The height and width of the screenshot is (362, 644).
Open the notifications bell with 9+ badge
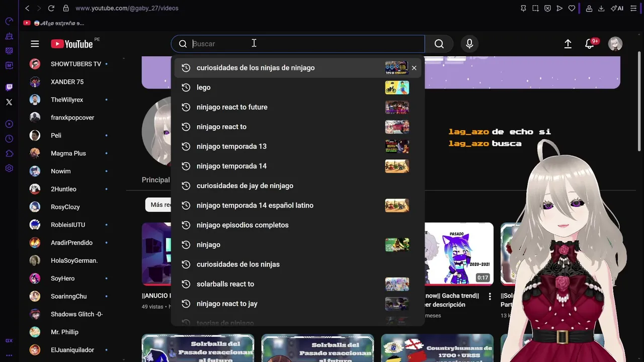coord(591,44)
